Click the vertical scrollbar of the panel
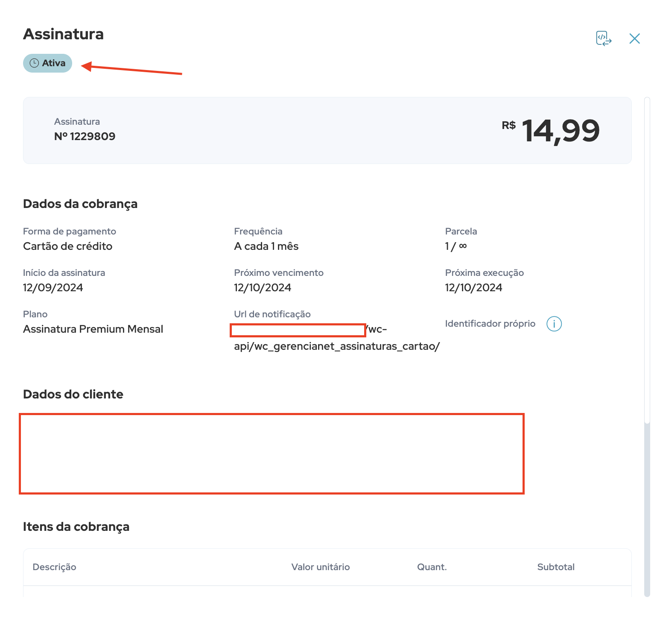The width and height of the screenshot is (660, 644). click(647, 347)
